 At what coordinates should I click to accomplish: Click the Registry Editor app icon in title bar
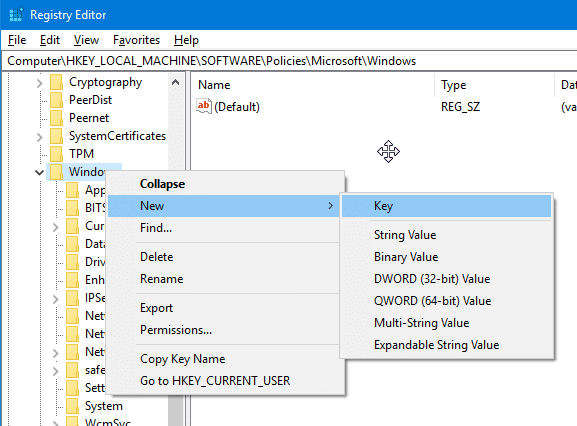[16, 15]
